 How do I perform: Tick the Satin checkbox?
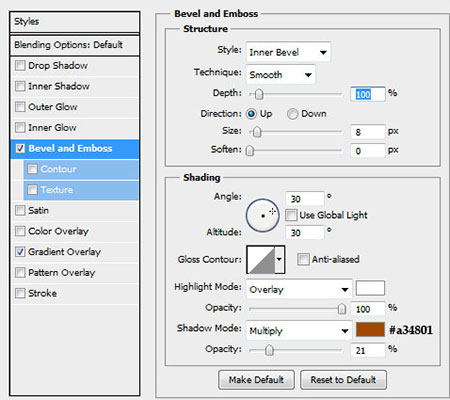point(20,210)
